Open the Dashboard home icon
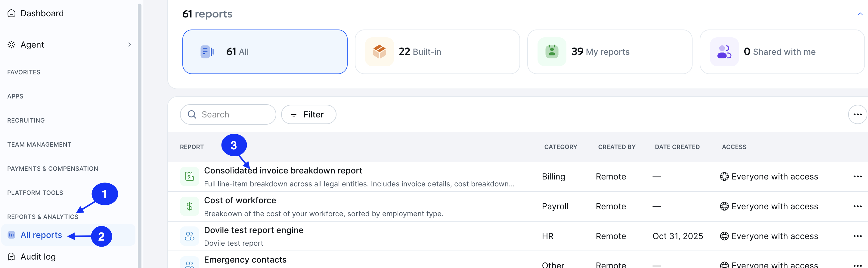Screen dimensions: 868x268 click(11, 14)
